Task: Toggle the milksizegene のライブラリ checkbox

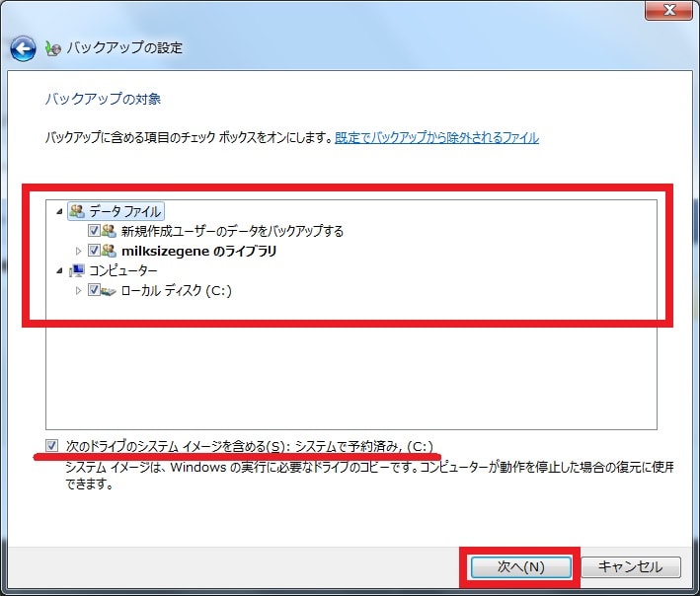Action: [x=94, y=251]
